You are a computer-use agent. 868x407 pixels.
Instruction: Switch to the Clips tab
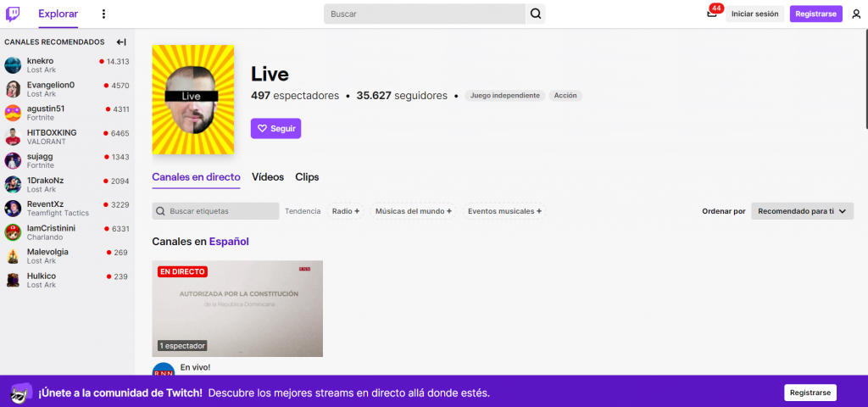point(307,177)
